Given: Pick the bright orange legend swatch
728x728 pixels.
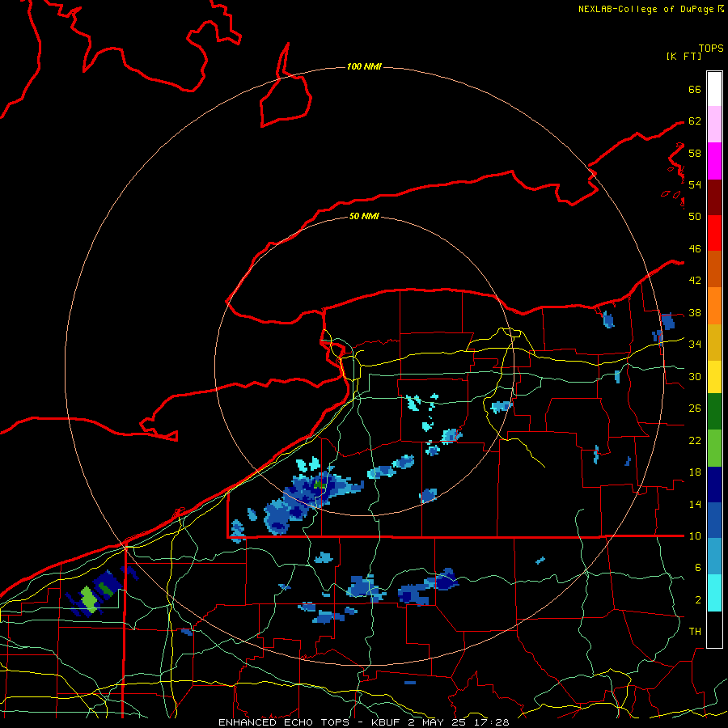Looking at the screenshot, I should coord(714,306).
